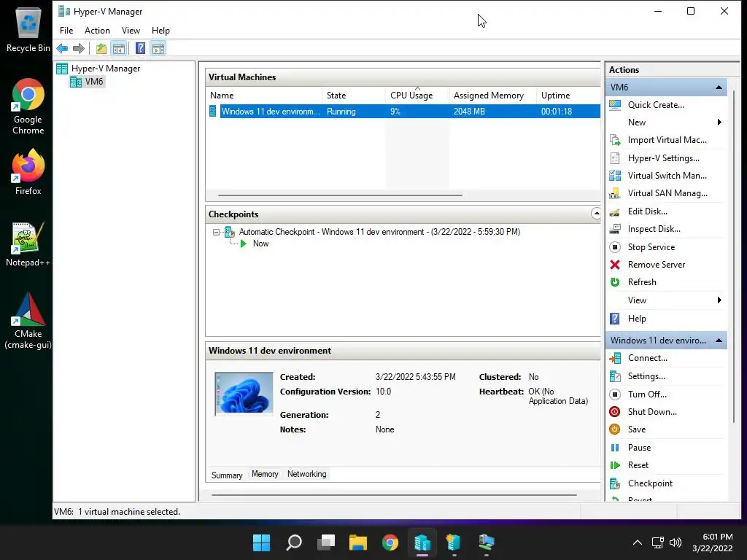
Task: Click the Help toolbar icon
Action: [x=140, y=48]
